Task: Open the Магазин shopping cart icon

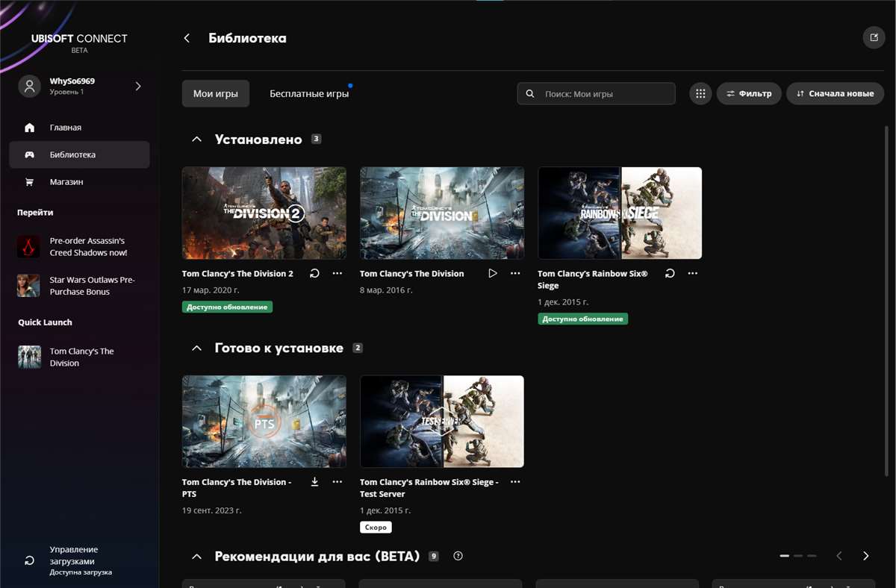Action: [28, 181]
